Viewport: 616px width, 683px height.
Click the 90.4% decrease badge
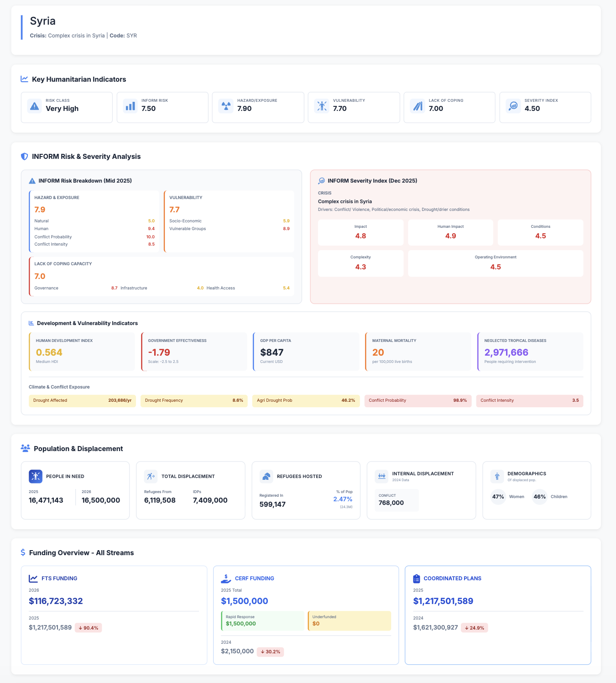tap(88, 628)
